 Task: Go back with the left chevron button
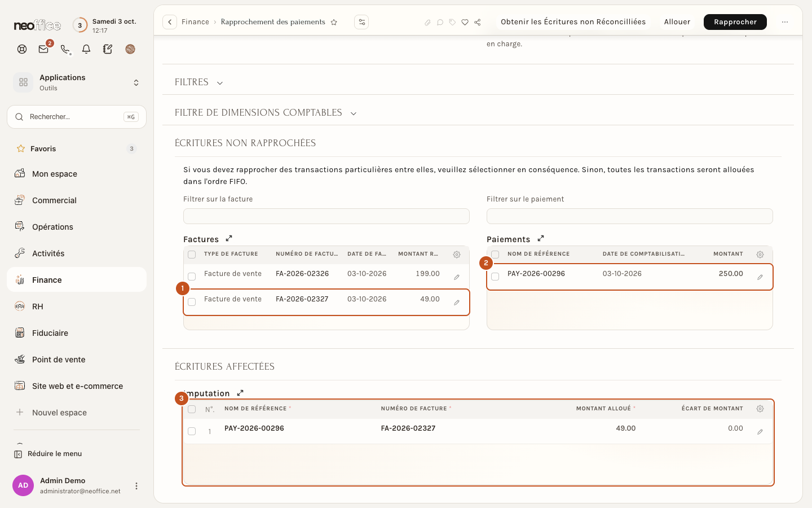click(x=170, y=22)
